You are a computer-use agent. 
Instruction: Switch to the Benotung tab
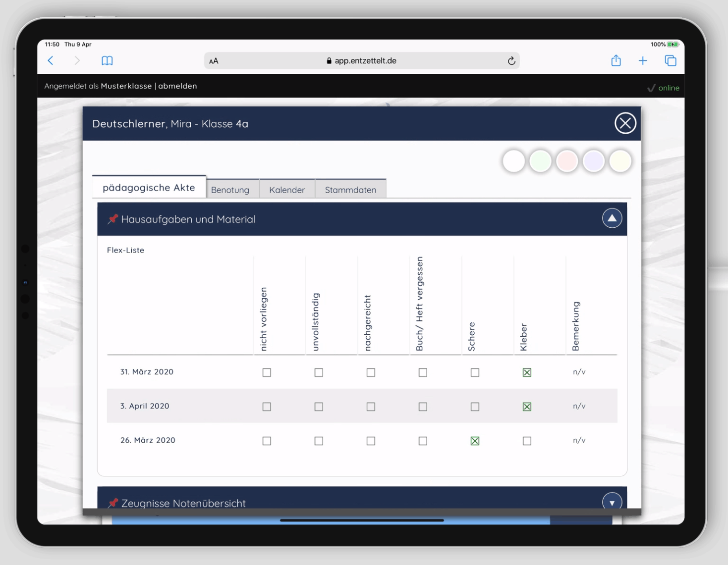tap(230, 190)
